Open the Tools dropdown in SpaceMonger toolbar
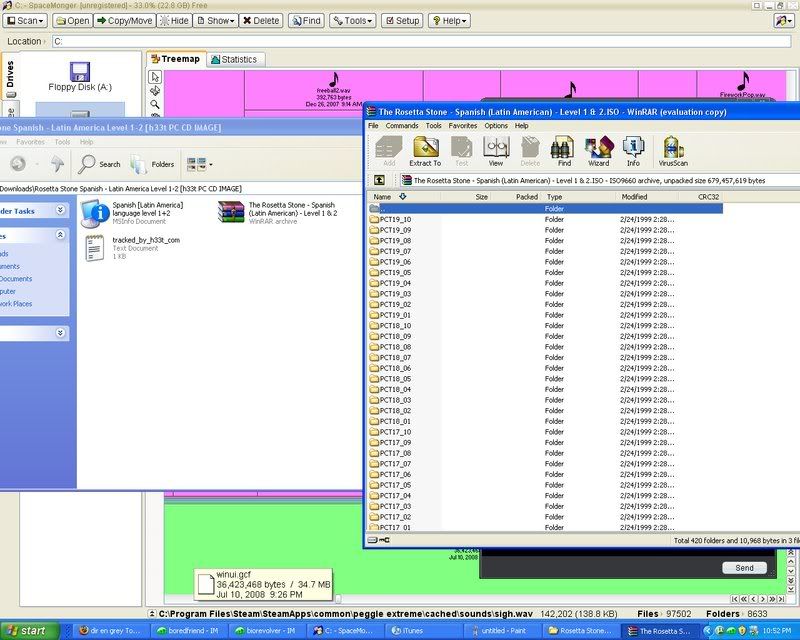Image resolution: width=800 pixels, height=640 pixels. click(x=353, y=20)
